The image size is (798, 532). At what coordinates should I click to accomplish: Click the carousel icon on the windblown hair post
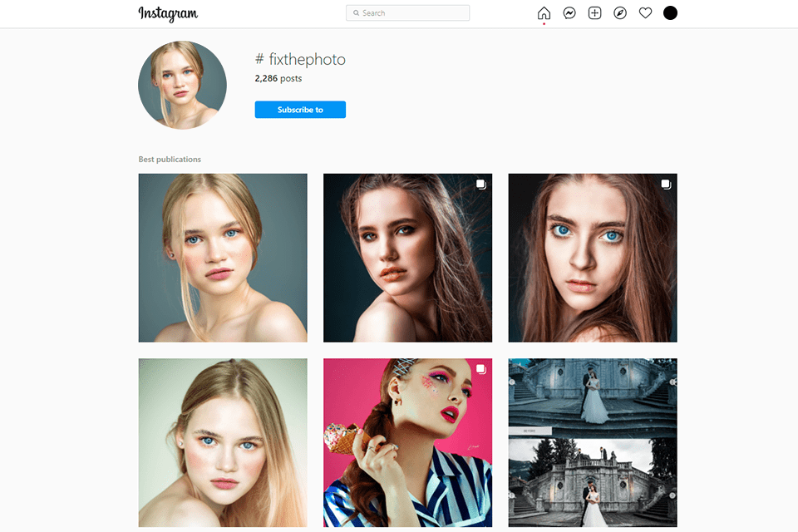(x=481, y=185)
